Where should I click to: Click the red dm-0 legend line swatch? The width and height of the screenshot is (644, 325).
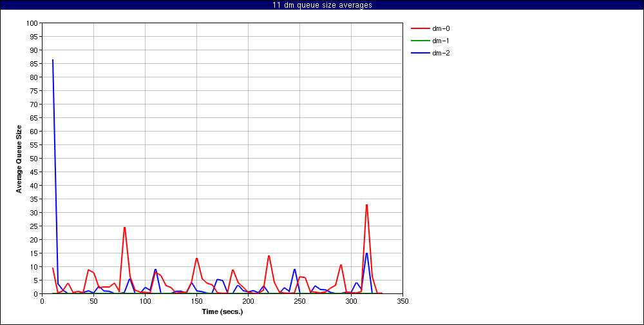click(420, 29)
